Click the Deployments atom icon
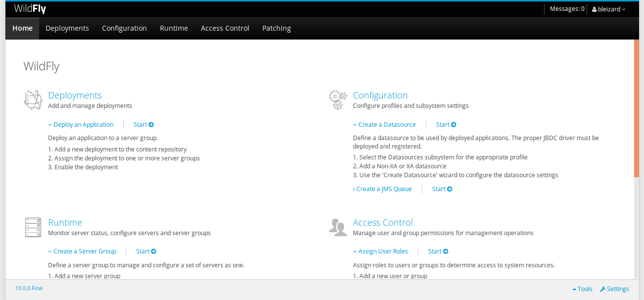Screen dimensions: 644x300 click(33, 100)
